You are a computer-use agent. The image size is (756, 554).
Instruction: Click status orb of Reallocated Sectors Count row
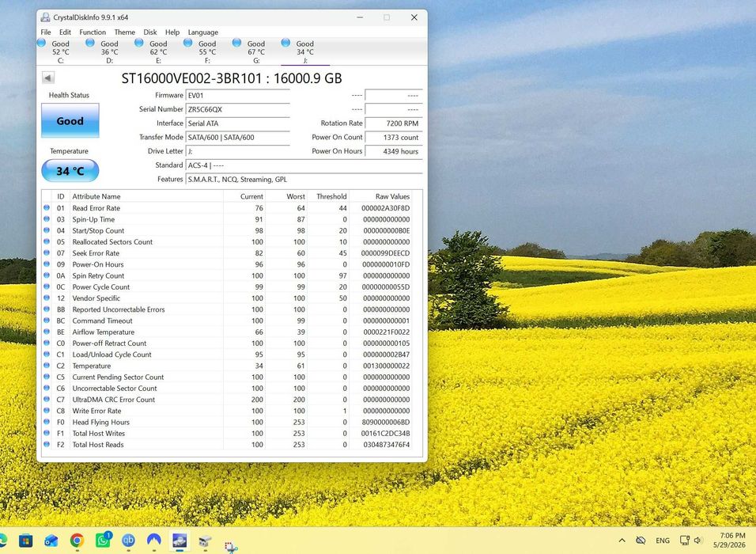[47, 241]
